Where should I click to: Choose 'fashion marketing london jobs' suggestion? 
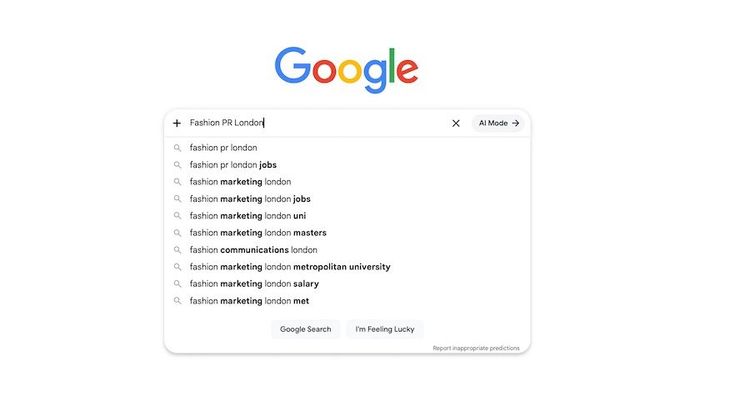pos(347,199)
